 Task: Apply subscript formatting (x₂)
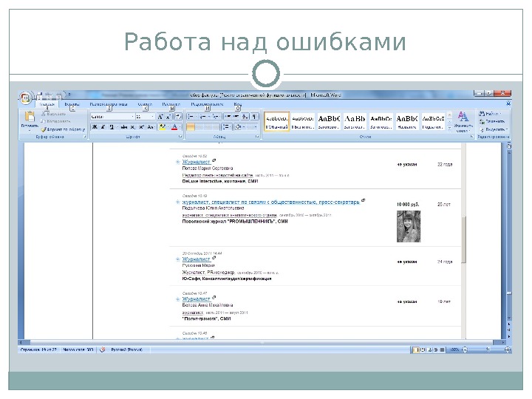click(133, 127)
